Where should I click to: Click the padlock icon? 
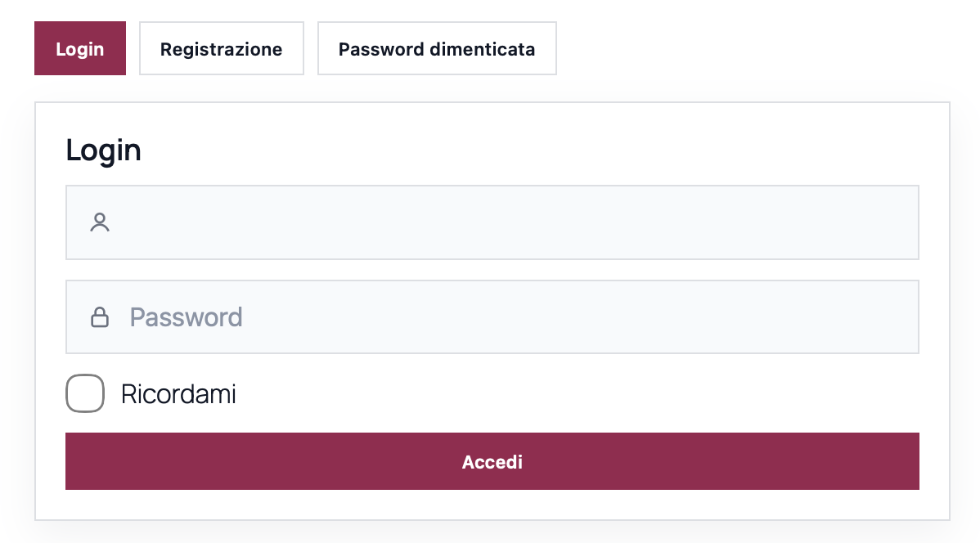click(x=100, y=317)
